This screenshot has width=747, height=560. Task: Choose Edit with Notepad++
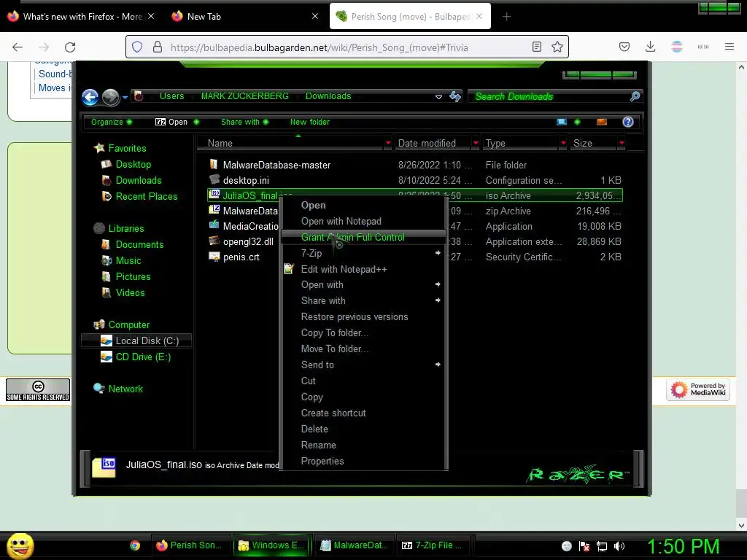pos(364,269)
